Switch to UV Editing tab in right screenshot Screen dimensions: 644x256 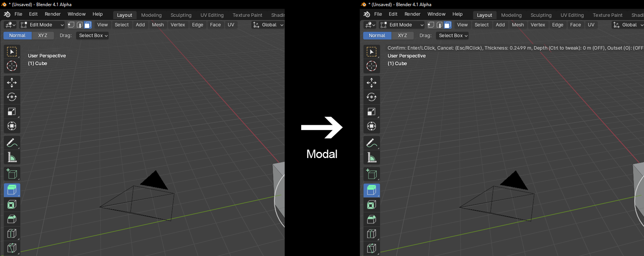point(572,15)
